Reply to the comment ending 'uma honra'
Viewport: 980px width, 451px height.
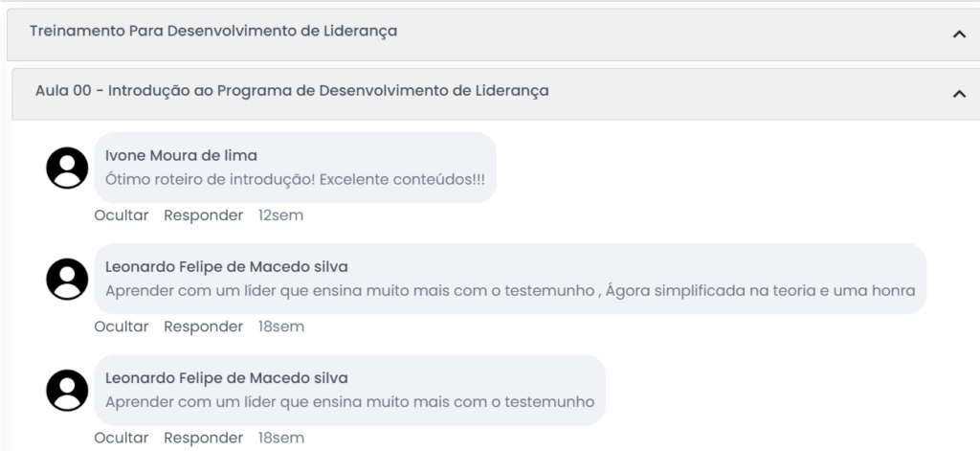[x=203, y=327]
